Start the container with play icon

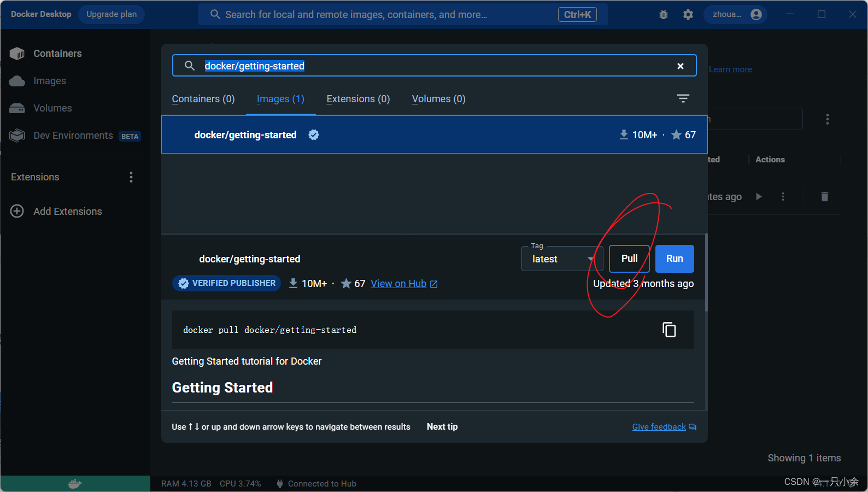click(x=759, y=197)
